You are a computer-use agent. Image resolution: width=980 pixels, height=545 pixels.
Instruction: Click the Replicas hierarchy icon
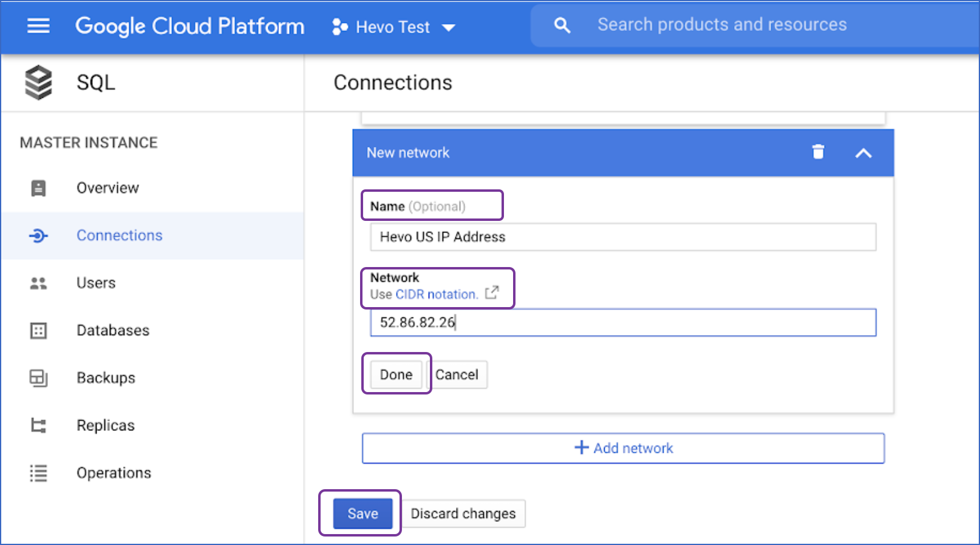[38, 425]
